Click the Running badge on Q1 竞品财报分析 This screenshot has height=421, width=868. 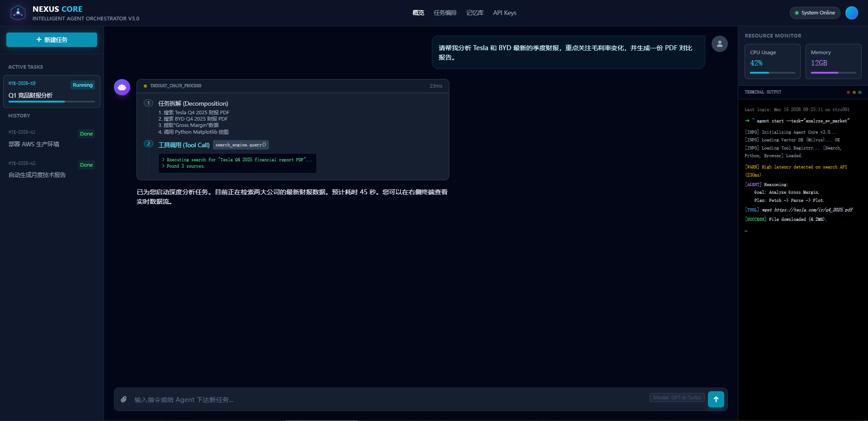82,85
